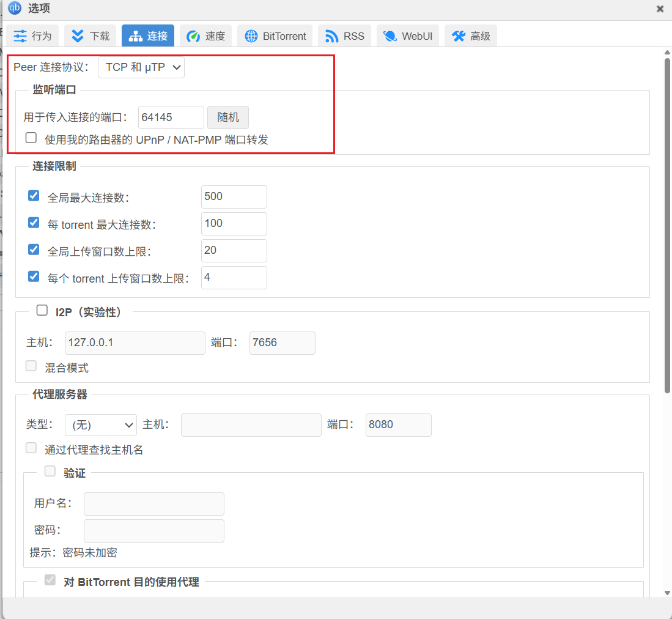Click the RSS feed icon
Viewport: 672px width, 619px height.
[331, 36]
